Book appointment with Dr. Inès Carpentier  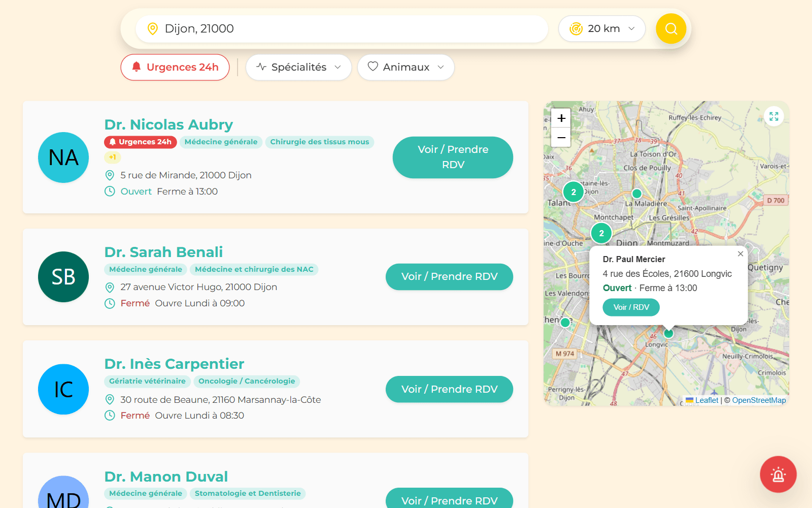click(449, 389)
